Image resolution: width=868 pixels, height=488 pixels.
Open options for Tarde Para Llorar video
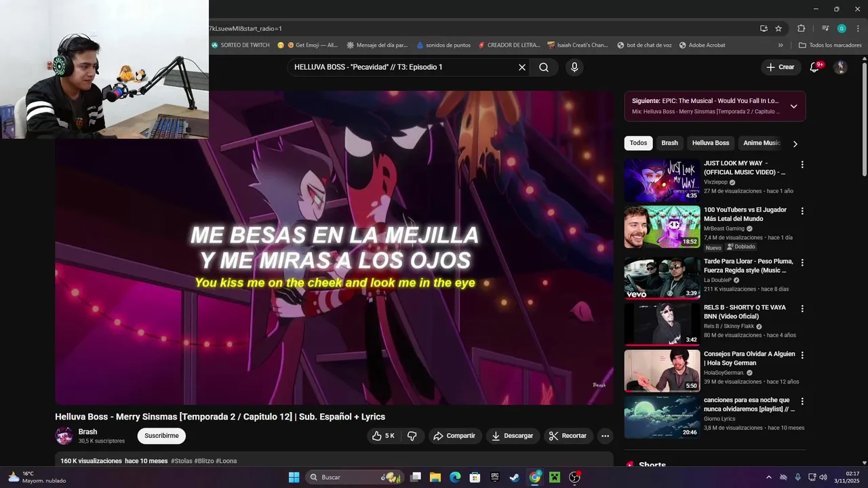click(802, 262)
